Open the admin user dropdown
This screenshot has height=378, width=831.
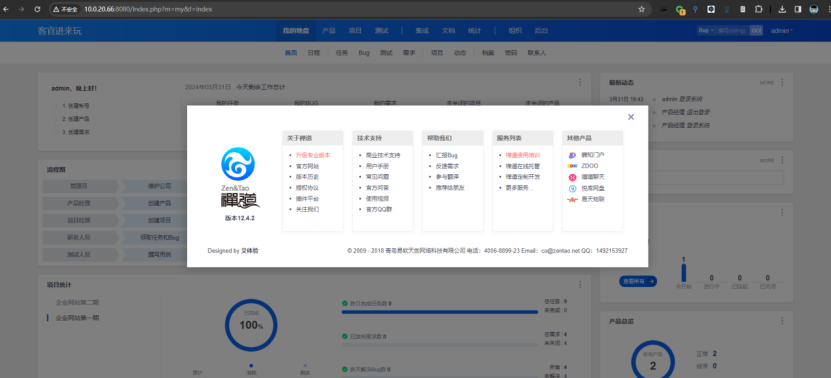point(782,31)
